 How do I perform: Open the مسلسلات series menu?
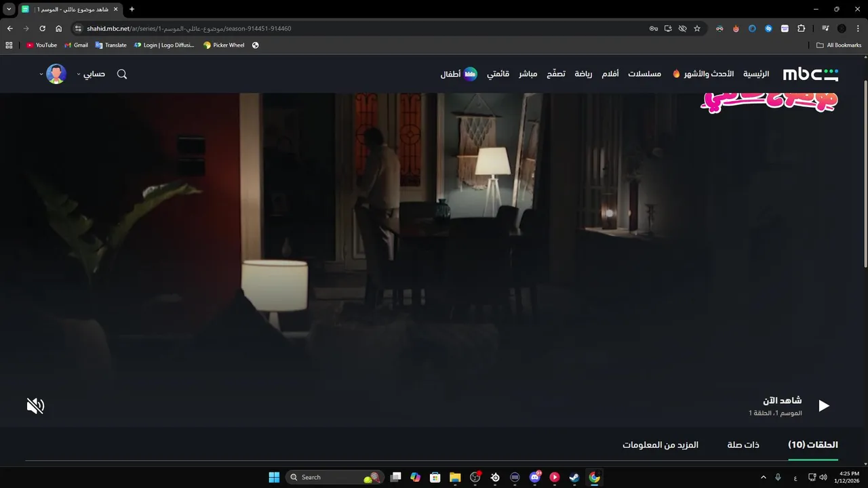pyautogui.click(x=644, y=74)
